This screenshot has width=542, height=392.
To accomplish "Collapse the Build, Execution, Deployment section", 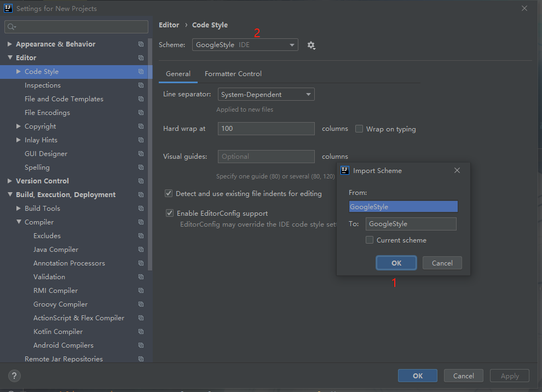I will (10, 194).
